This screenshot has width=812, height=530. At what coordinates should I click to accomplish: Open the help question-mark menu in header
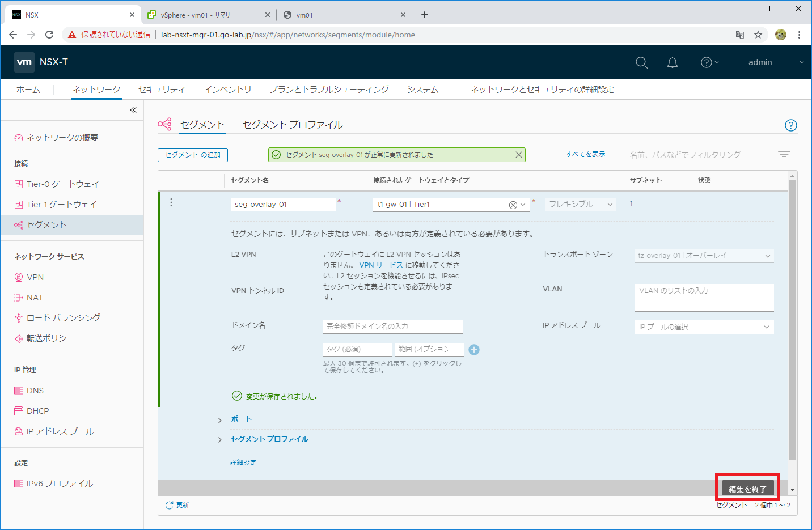[x=709, y=62]
